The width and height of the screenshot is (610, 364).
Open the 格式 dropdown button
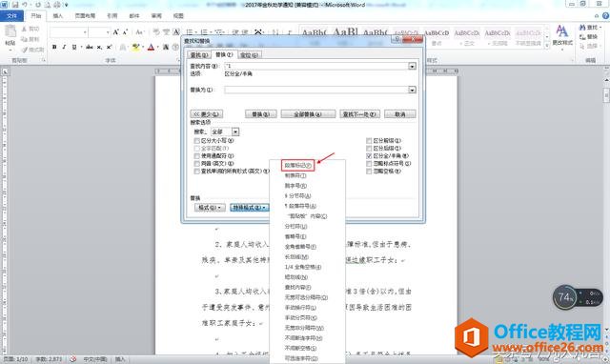[x=210, y=208]
